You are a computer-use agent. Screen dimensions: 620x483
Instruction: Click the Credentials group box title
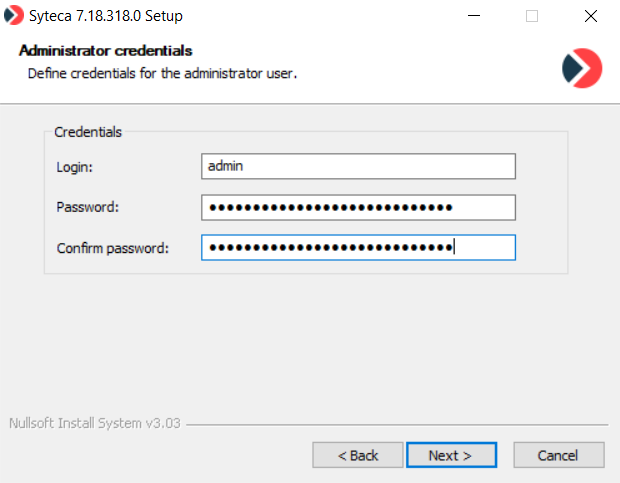[x=88, y=131]
